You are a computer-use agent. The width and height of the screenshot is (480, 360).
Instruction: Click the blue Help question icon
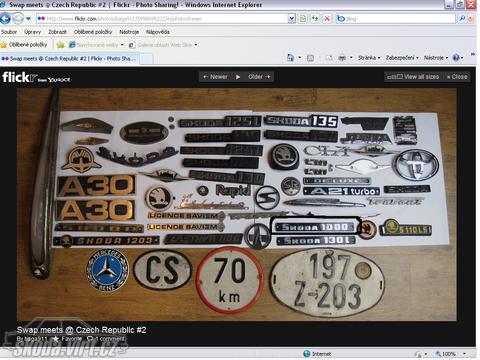pos(456,58)
